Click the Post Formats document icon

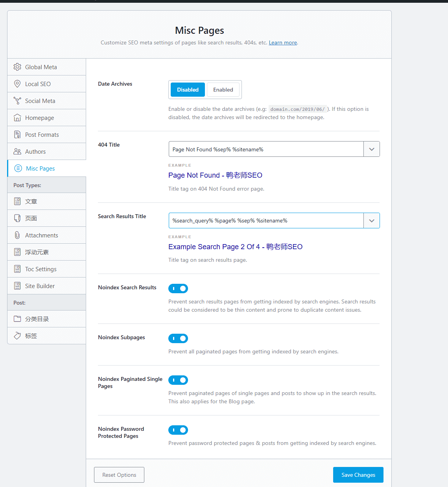click(17, 134)
